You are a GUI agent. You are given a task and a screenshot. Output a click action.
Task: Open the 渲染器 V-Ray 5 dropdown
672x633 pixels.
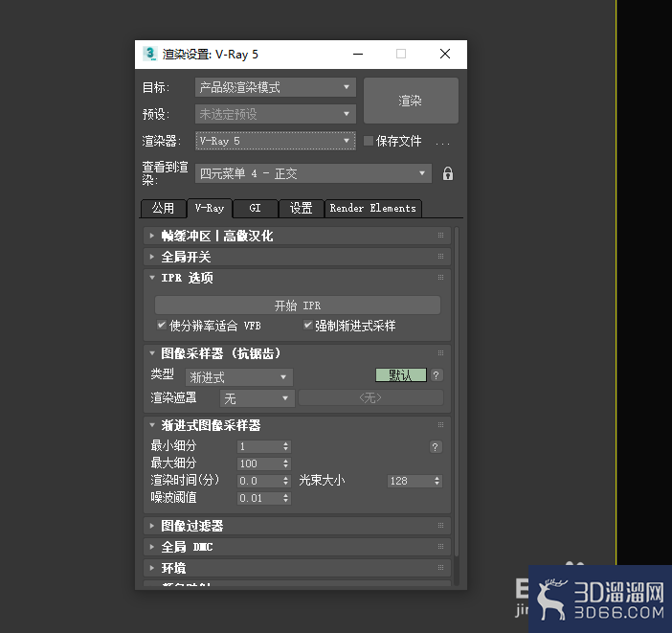[275, 141]
